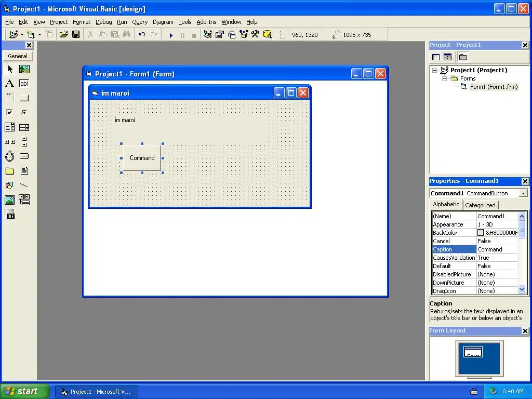
Task: Open the Project menu
Action: [x=59, y=22]
